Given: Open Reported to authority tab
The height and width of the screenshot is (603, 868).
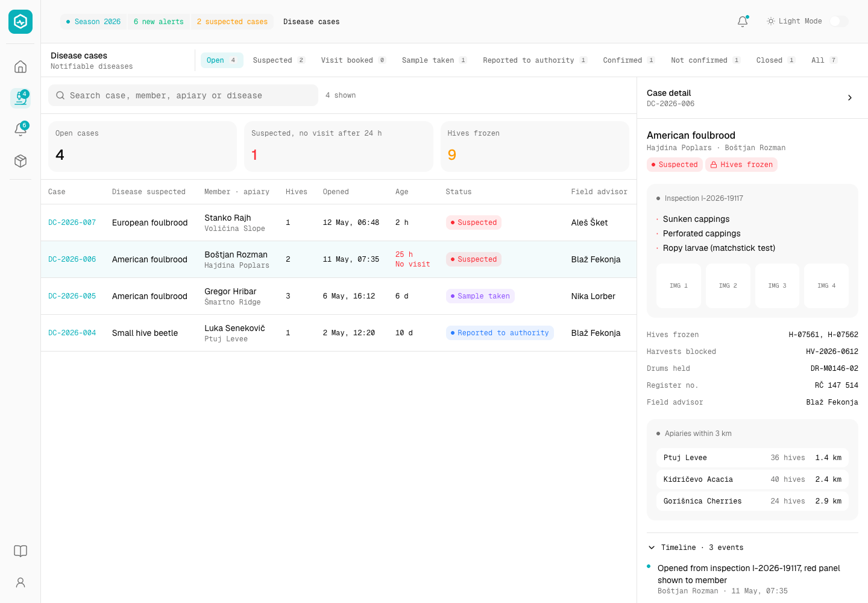Looking at the screenshot, I should (x=535, y=60).
